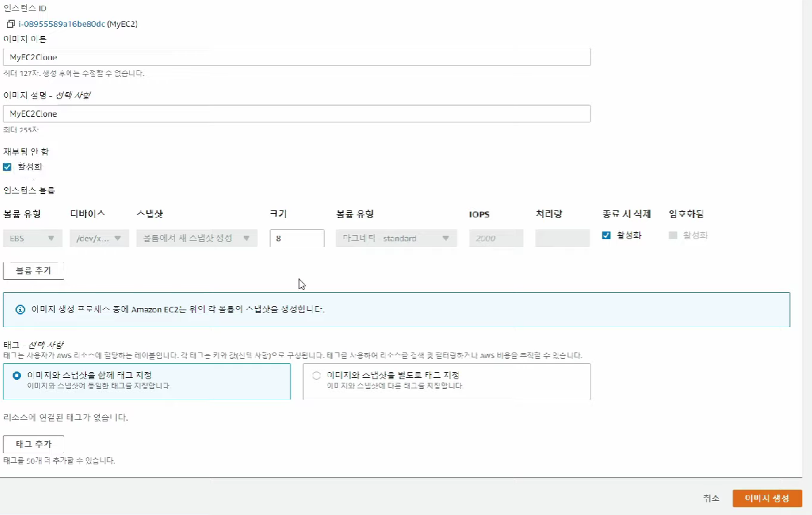Edit the volume size field showing 8
This screenshot has width=812, height=515.
[x=297, y=239]
